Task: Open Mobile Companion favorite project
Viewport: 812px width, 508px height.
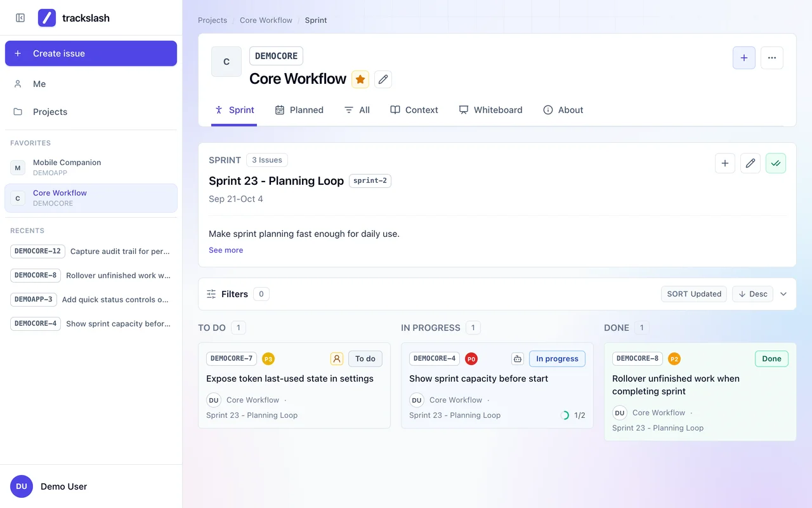Action: click(91, 168)
